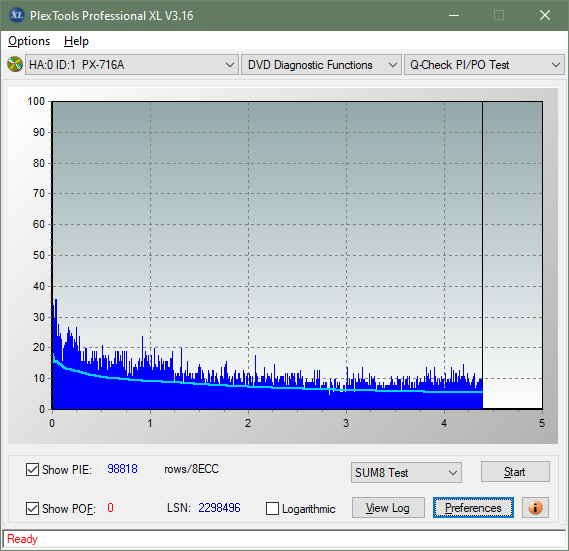Click the disc drive icon beside PX-716A
The width and height of the screenshot is (569, 551).
point(15,65)
